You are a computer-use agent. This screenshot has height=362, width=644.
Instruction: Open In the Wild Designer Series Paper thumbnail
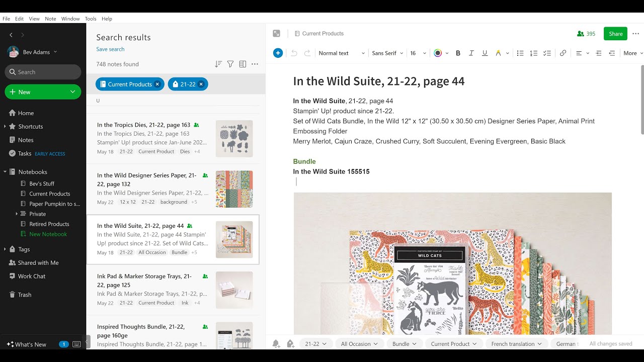[x=234, y=189]
